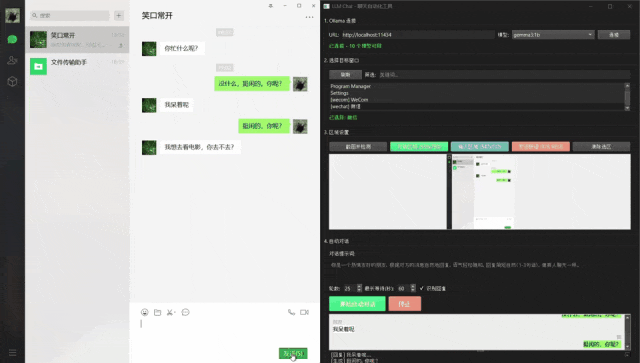The image size is (640, 363).
Task: Increase the max wait seconds spinner
Action: click(413, 286)
